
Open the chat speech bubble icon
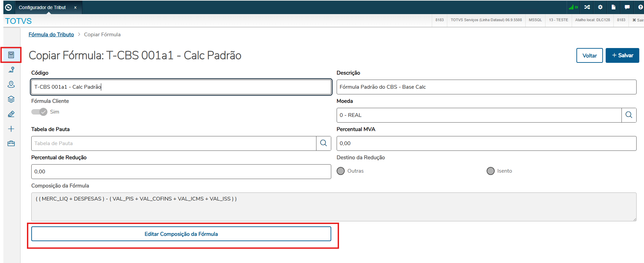click(627, 7)
